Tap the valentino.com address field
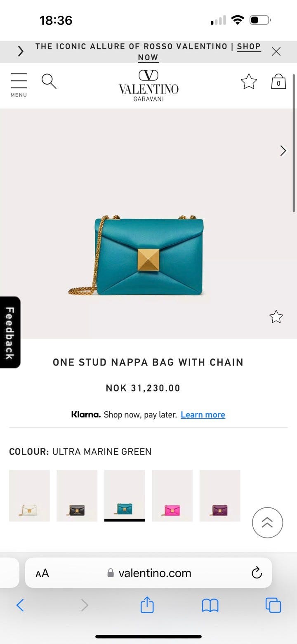This screenshot has height=644, width=297. [x=148, y=573]
